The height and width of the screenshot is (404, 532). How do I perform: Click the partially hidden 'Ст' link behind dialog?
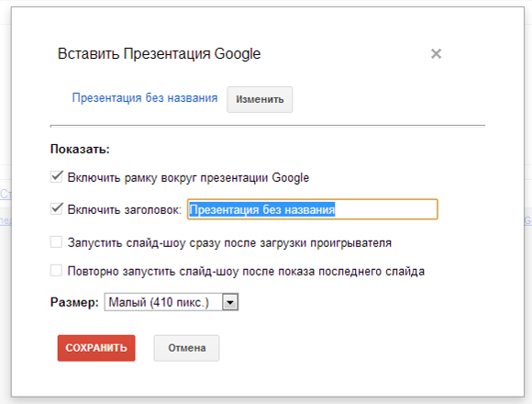[6, 194]
